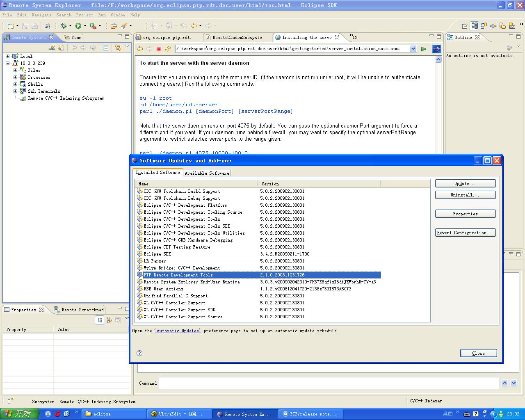Expand the Local connection node

point(7,56)
